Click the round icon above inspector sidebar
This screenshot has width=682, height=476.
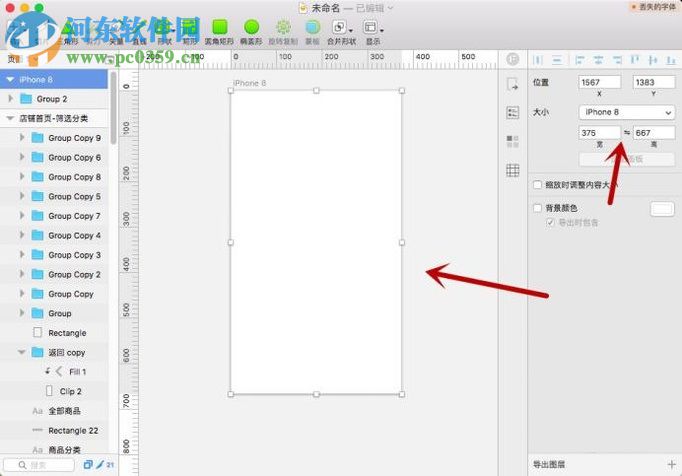[512, 59]
